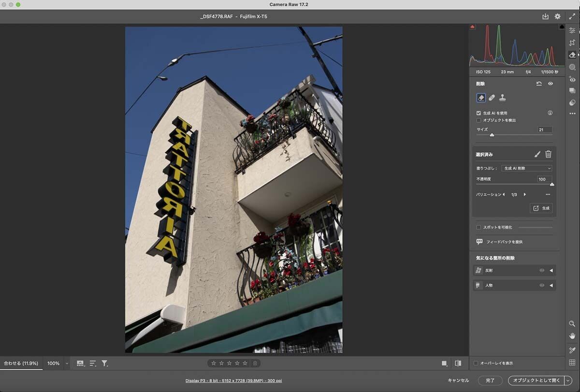Click フィードバックを提供 link

tap(504, 242)
